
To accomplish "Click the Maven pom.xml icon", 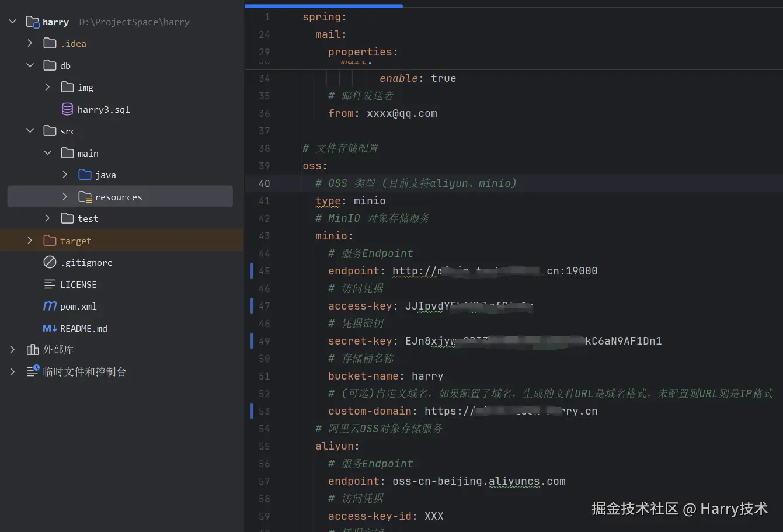I will [50, 306].
